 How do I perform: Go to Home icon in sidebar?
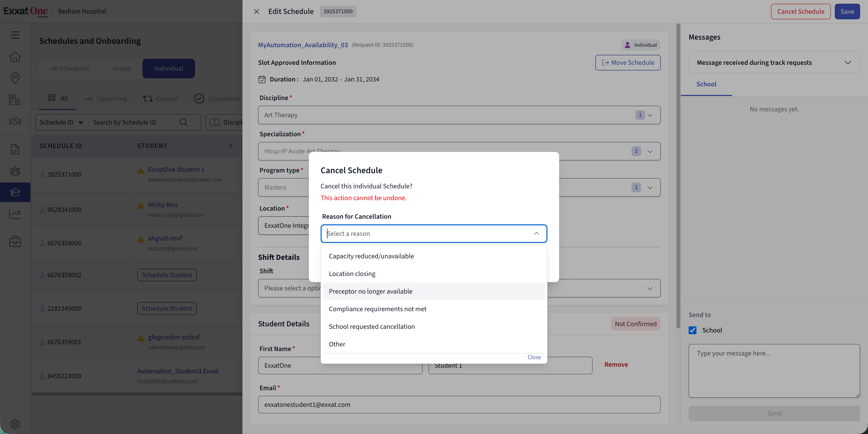pyautogui.click(x=15, y=57)
